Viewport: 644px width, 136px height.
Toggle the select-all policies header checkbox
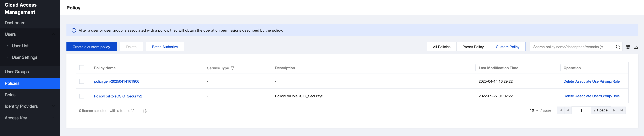click(82, 68)
